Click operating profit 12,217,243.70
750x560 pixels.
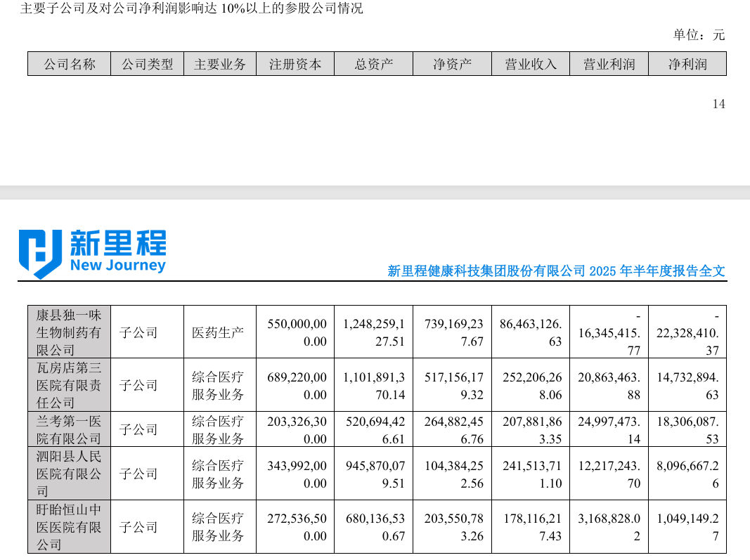pyautogui.click(x=609, y=474)
